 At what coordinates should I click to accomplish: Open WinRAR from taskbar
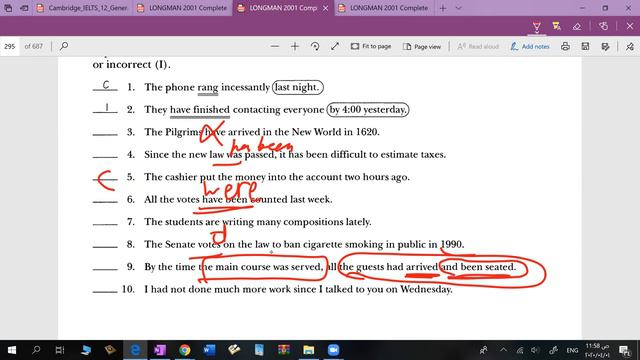click(x=284, y=350)
